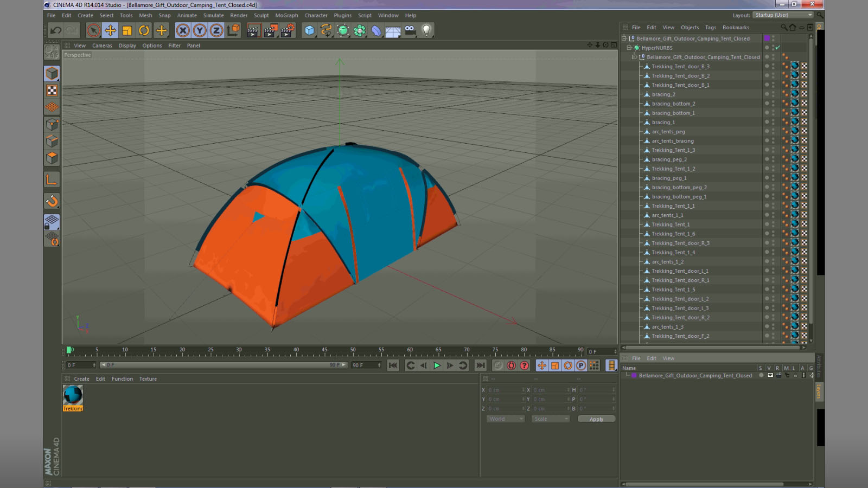Screen dimensions: 868x488
Task: Click the Snap magnet icon
Action: pos(52,201)
